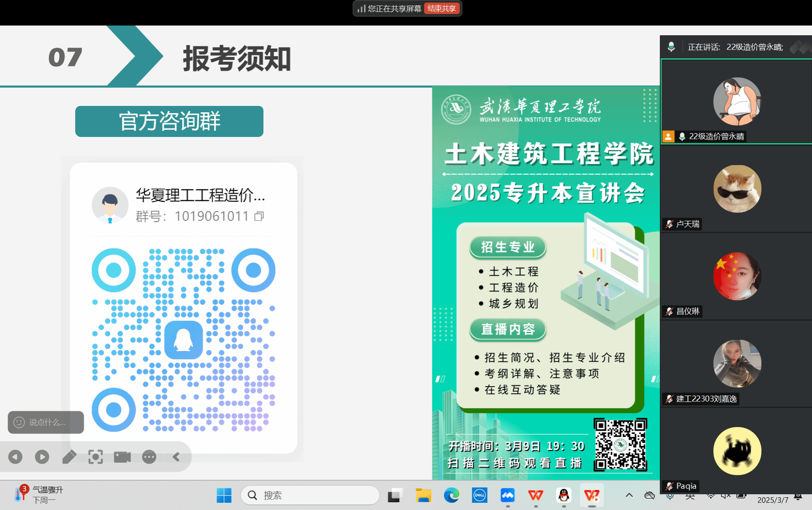Click muted mic icon beside 昌仪琳
Image resolution: width=812 pixels, height=510 pixels.
coord(670,311)
